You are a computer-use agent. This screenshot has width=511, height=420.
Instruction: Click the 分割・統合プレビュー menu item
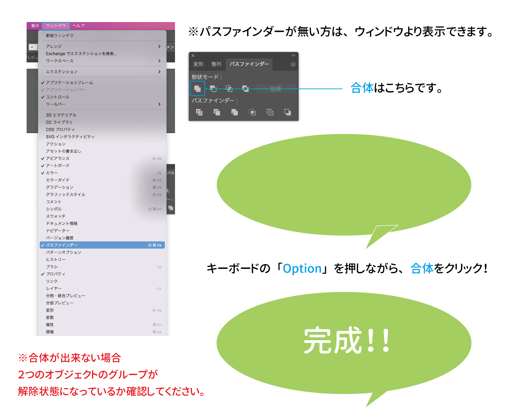tap(102, 296)
